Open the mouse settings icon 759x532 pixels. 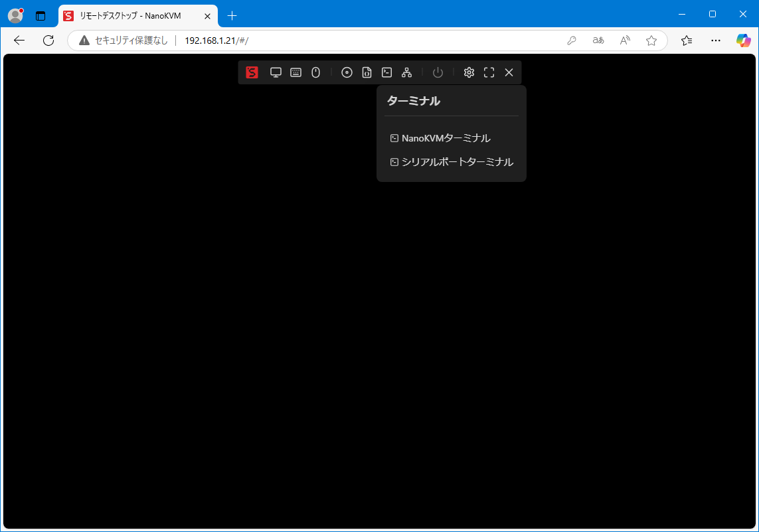(x=316, y=72)
